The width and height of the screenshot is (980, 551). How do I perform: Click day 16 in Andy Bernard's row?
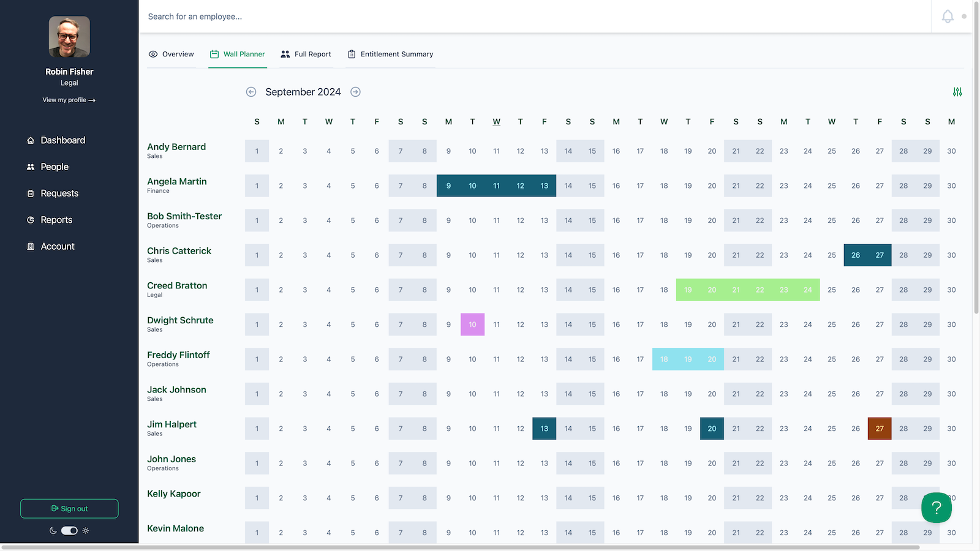click(616, 151)
